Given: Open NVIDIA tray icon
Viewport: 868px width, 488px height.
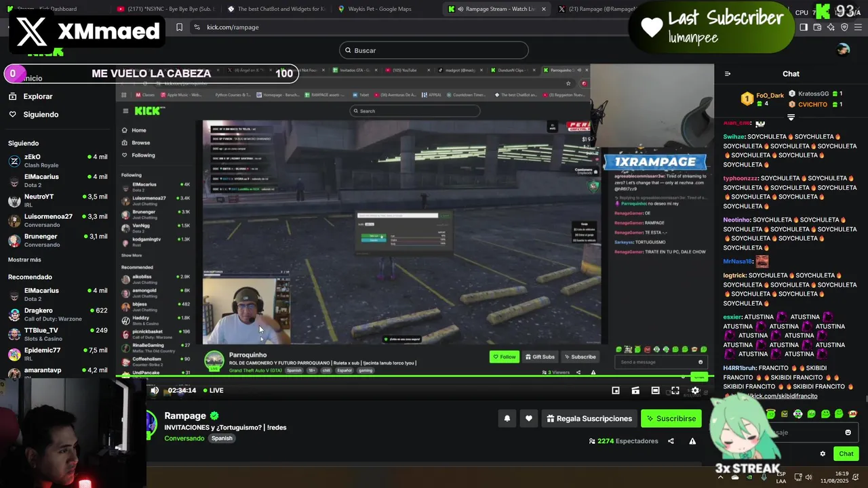Looking at the screenshot, I should pyautogui.click(x=750, y=477).
